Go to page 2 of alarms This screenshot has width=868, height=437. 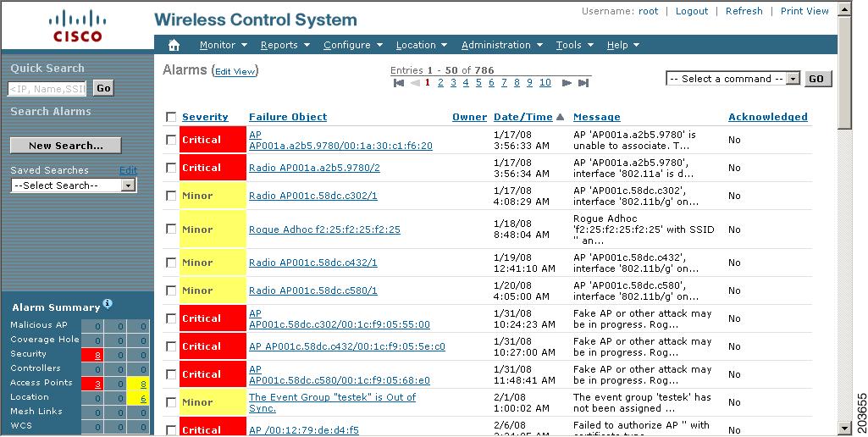tap(440, 82)
